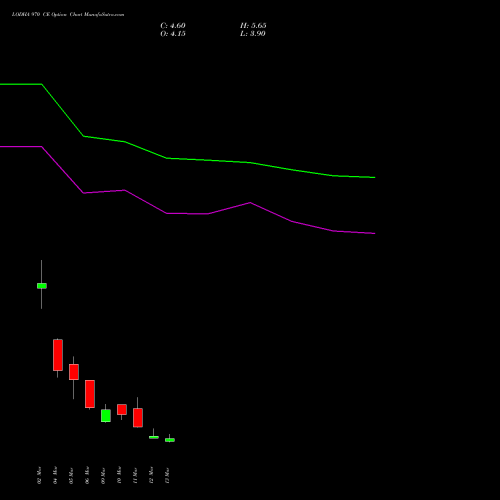Click the 12 Mar date label

pyautogui.click(x=151, y=475)
